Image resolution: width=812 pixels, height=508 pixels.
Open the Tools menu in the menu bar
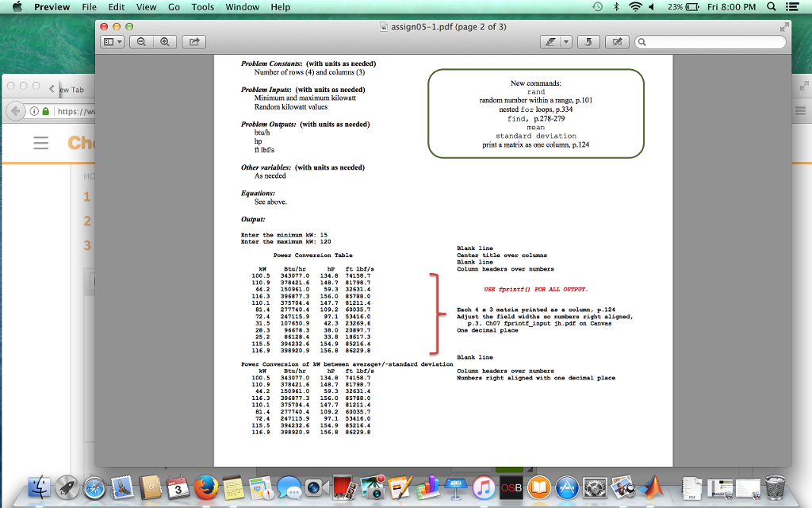click(x=201, y=7)
